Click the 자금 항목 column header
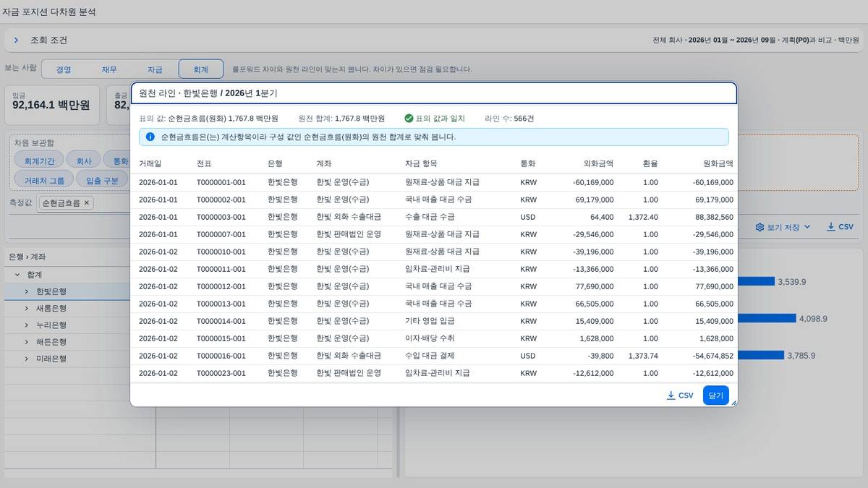Screen dimensions: 868x488 click(421, 164)
